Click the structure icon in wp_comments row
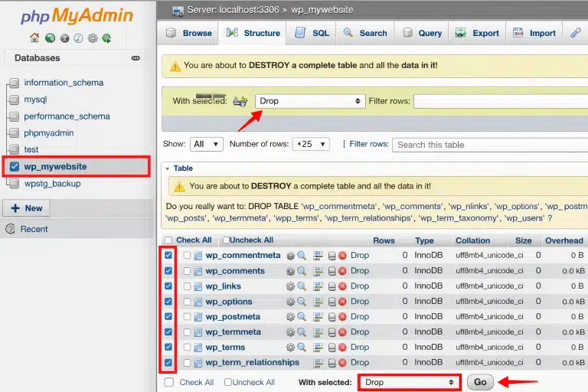Viewport: 588px width, 392px height. 318,271
